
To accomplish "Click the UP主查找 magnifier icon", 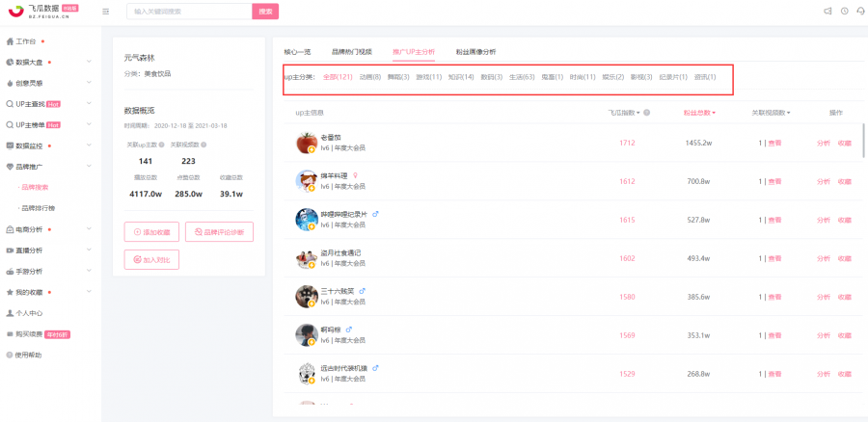I will click(x=10, y=104).
